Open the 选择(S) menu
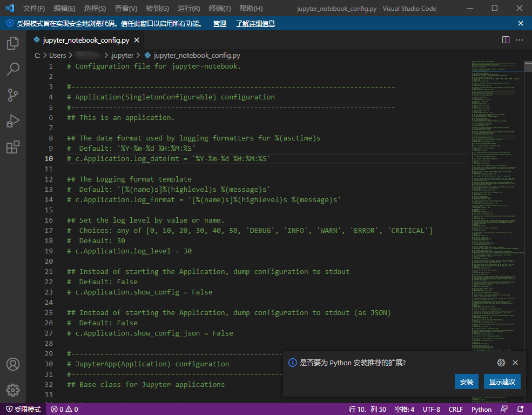 (x=95, y=8)
